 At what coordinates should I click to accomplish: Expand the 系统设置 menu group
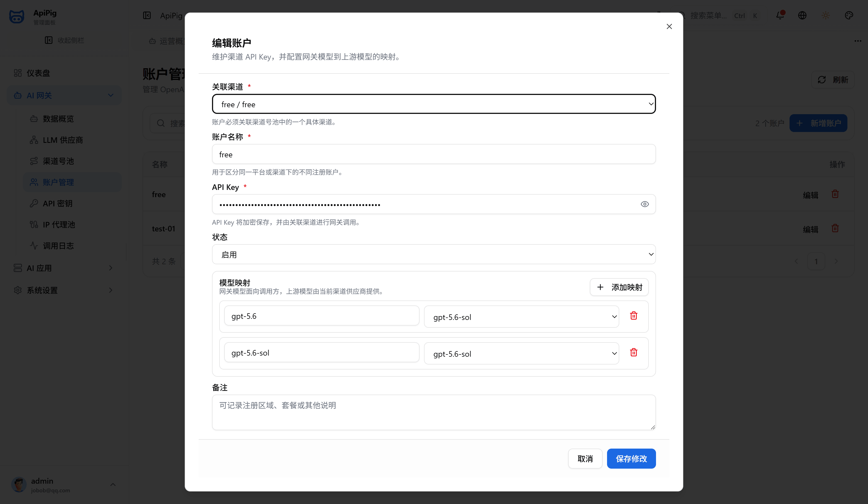(x=64, y=290)
